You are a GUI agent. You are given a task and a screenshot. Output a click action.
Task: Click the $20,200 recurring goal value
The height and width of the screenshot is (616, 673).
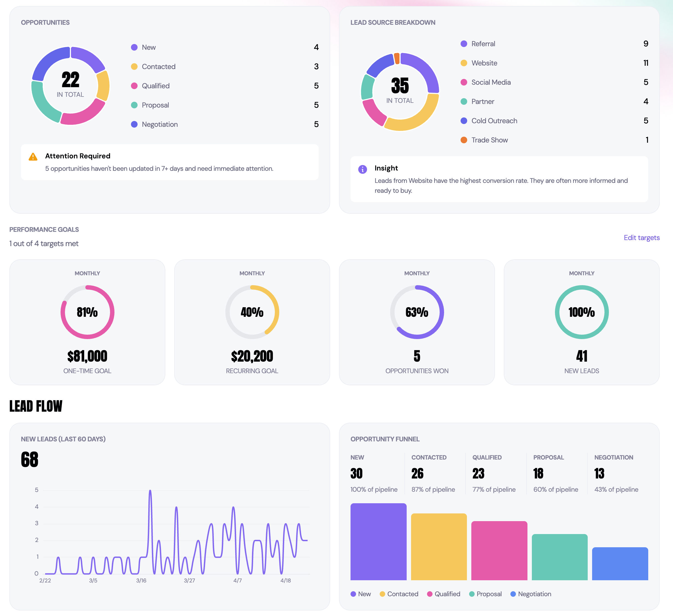tap(252, 356)
